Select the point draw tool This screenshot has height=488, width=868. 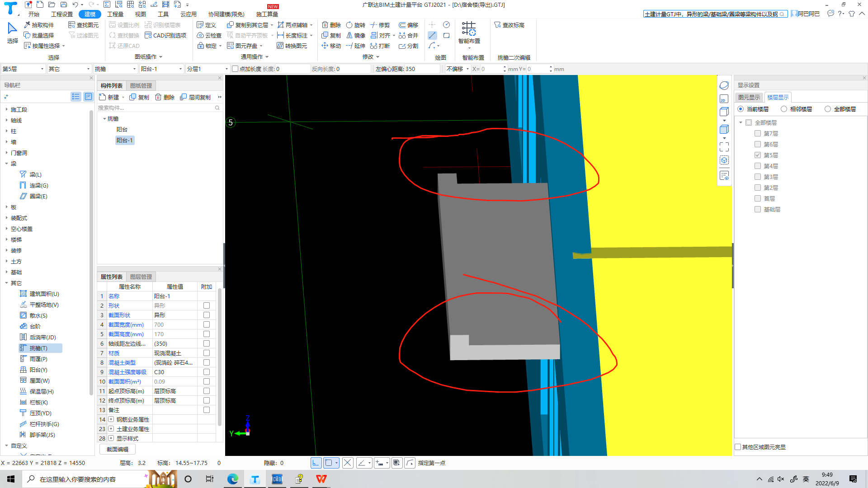[432, 25]
